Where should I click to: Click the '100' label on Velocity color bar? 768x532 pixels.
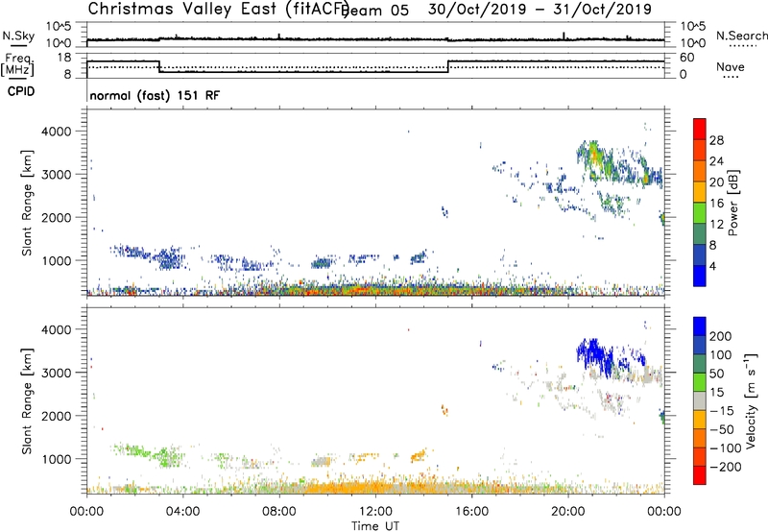(x=721, y=354)
